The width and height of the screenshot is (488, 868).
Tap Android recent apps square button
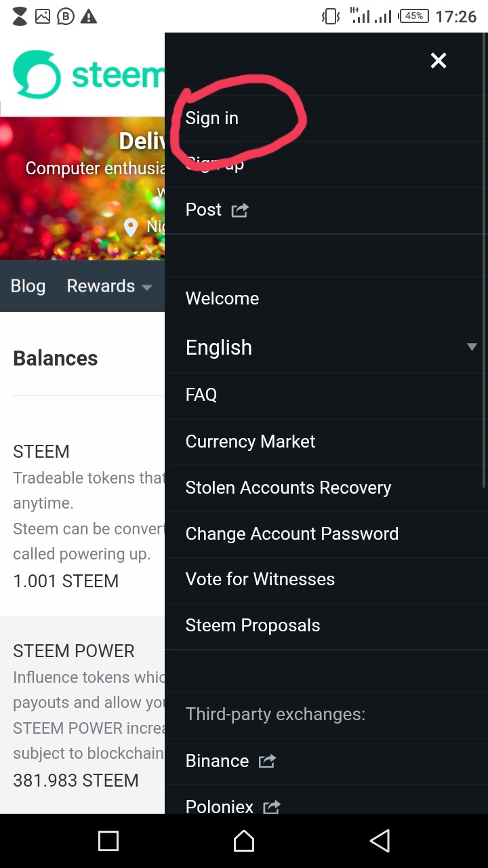click(x=108, y=841)
